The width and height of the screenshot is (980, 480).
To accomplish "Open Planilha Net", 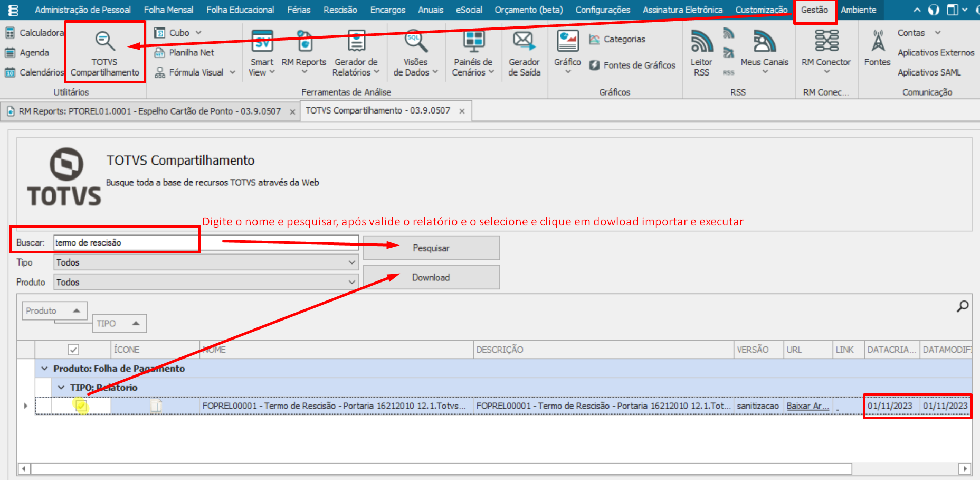I will (184, 52).
